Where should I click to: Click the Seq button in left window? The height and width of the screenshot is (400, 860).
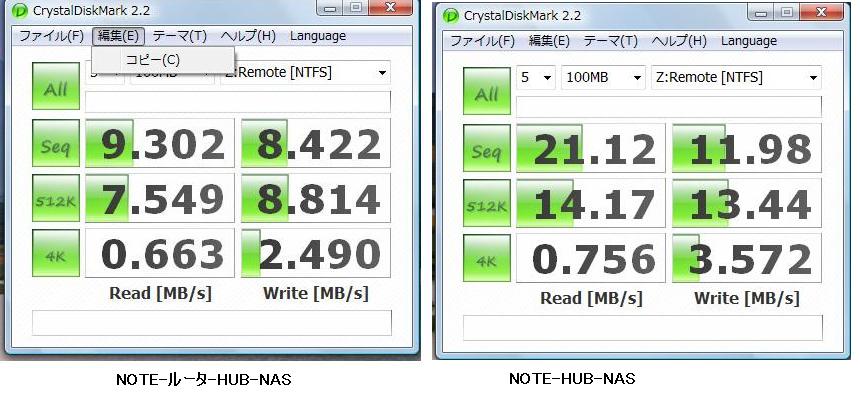[56, 143]
